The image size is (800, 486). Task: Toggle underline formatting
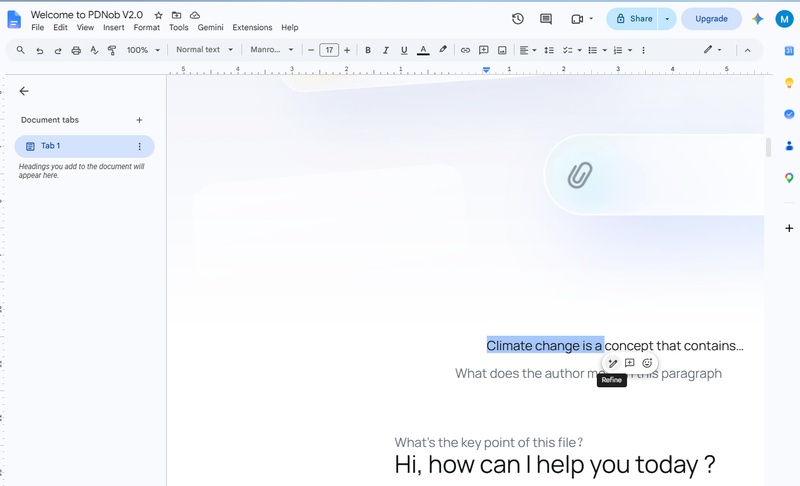tap(404, 50)
